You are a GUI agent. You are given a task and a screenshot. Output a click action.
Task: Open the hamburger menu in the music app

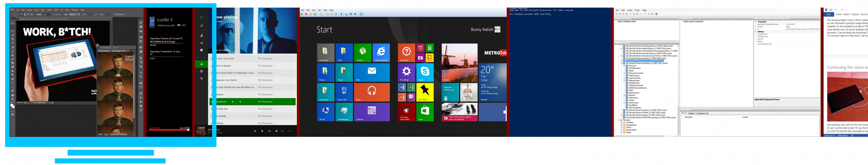pos(201,18)
